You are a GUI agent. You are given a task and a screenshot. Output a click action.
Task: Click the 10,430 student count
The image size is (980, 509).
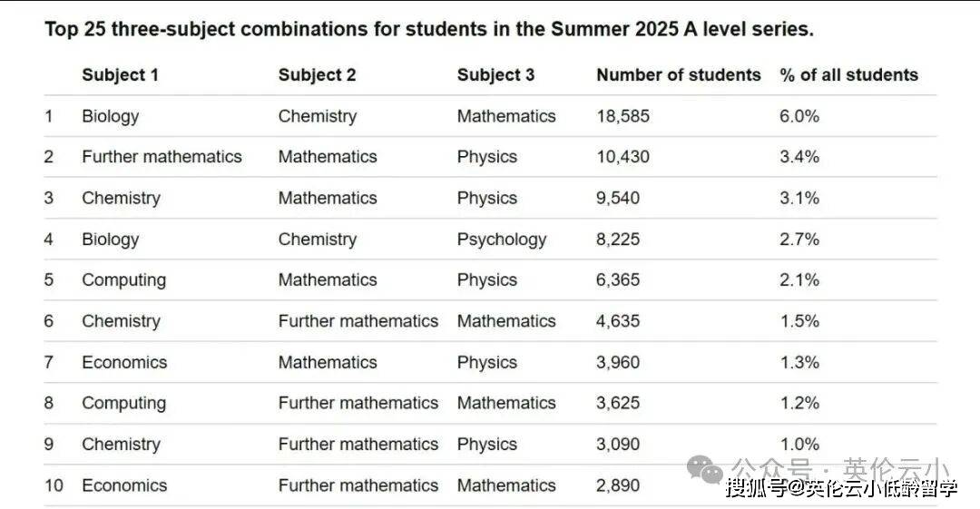pyautogui.click(x=622, y=157)
